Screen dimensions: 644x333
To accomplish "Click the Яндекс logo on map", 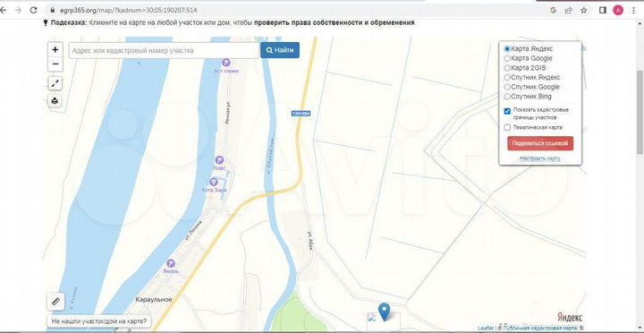I will (x=570, y=318).
